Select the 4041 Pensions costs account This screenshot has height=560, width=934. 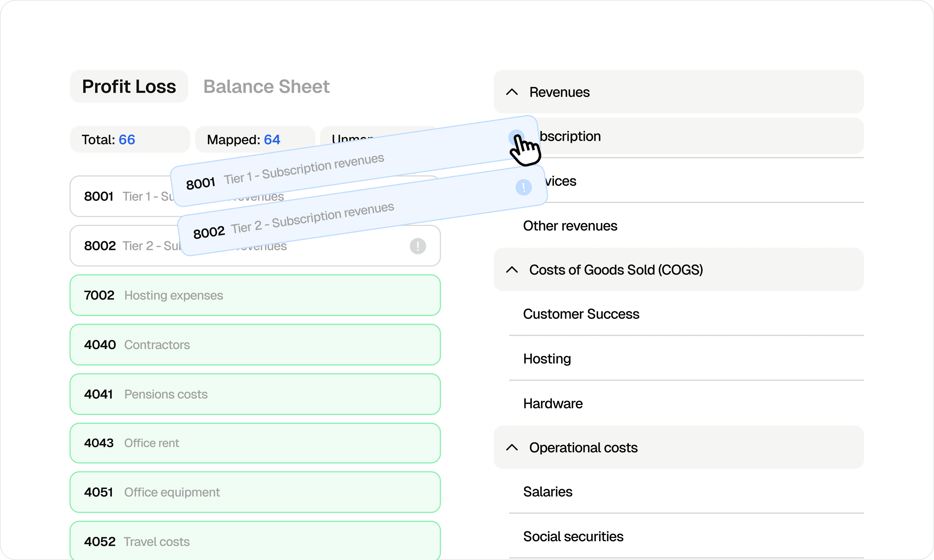[255, 394]
